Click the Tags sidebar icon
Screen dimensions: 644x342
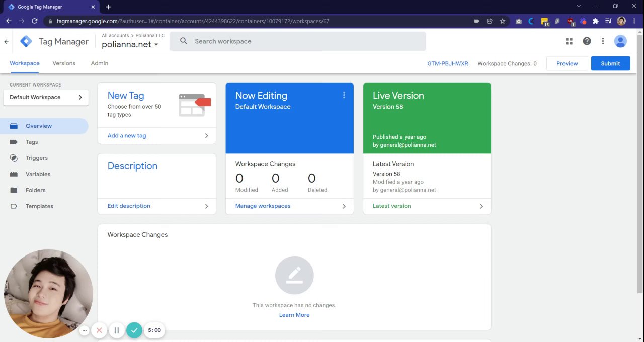coord(14,142)
